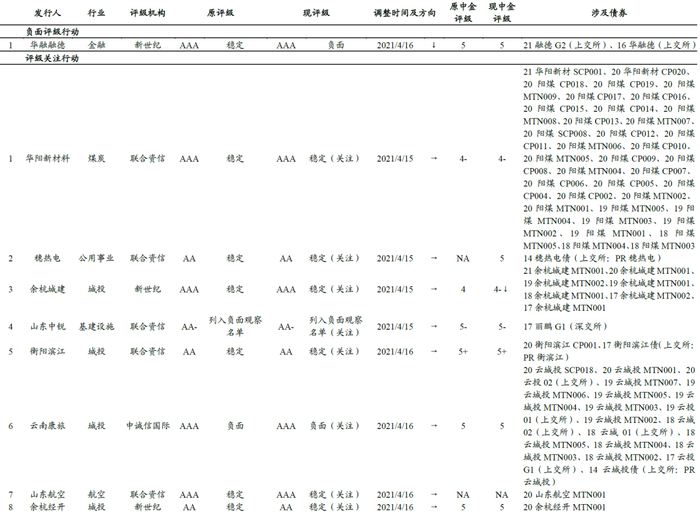The width and height of the screenshot is (700, 519).
Task: Select issuer name 余杭城建
Action: pyautogui.click(x=47, y=289)
